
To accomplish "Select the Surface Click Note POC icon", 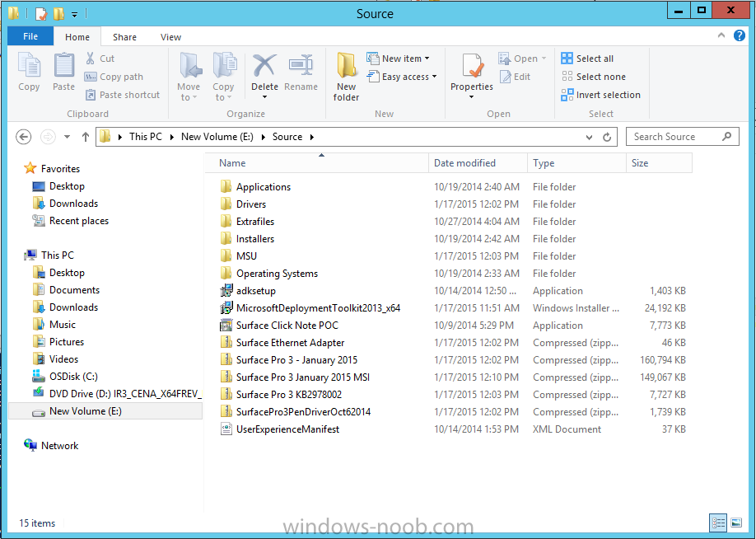I will (x=226, y=326).
